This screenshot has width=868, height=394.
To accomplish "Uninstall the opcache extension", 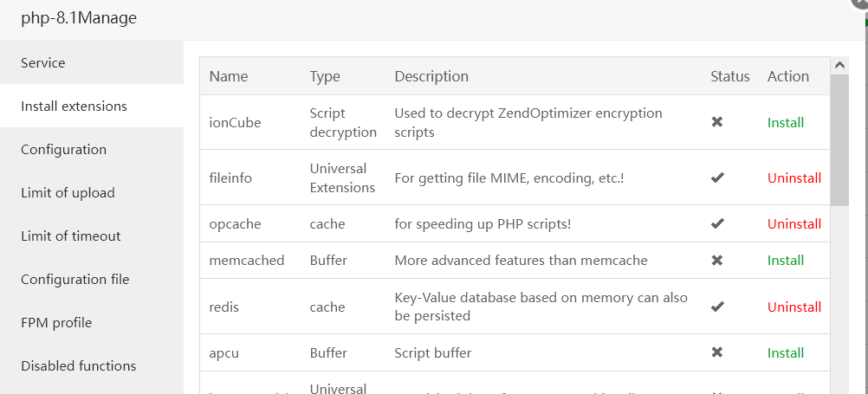I will tap(794, 223).
